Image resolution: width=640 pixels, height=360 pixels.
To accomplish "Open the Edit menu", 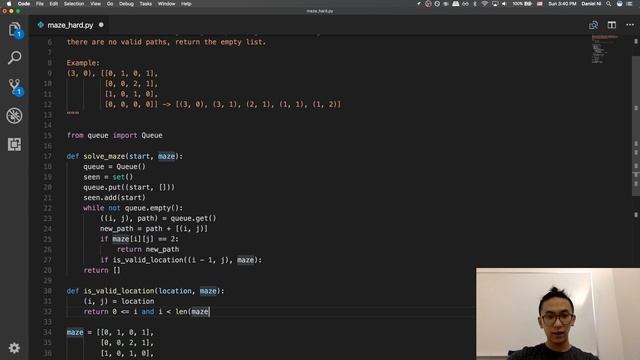I will [53, 4].
